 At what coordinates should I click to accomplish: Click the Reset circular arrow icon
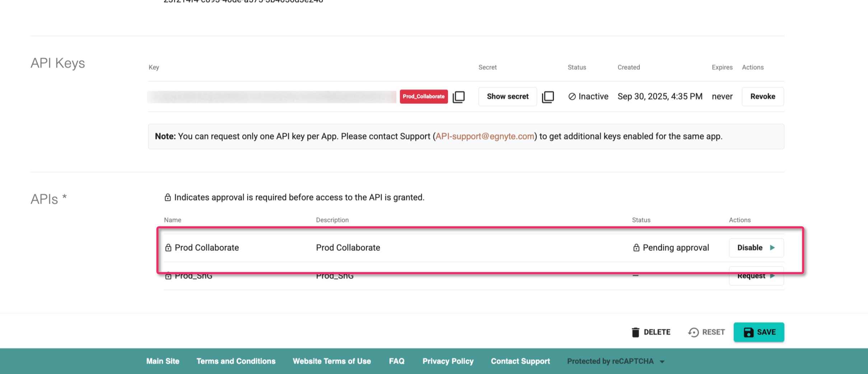coord(693,332)
